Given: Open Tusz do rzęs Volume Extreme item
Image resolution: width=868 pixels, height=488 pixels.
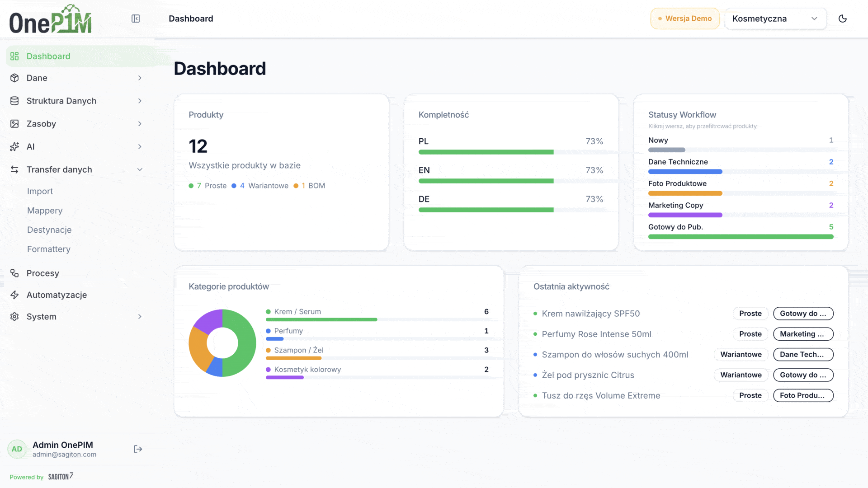Looking at the screenshot, I should tap(601, 396).
